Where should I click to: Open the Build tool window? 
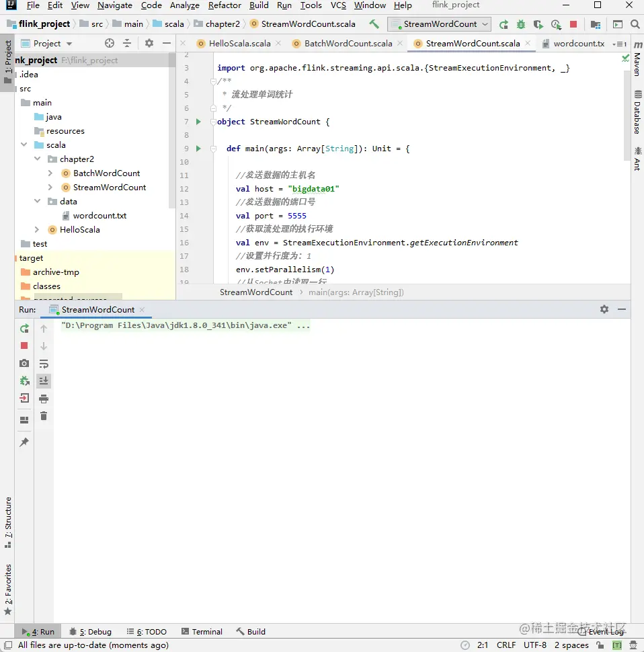tap(251, 632)
